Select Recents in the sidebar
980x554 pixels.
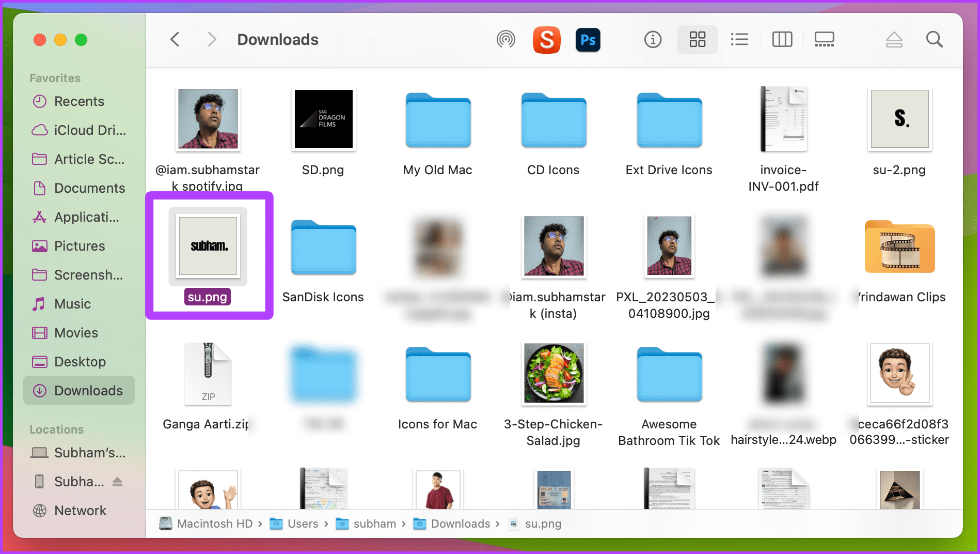79,101
